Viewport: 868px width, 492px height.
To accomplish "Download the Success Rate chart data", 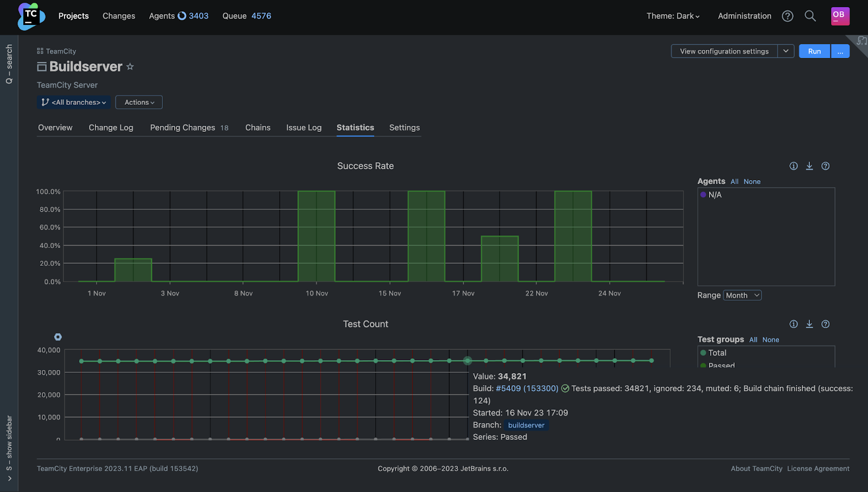I will tap(809, 166).
